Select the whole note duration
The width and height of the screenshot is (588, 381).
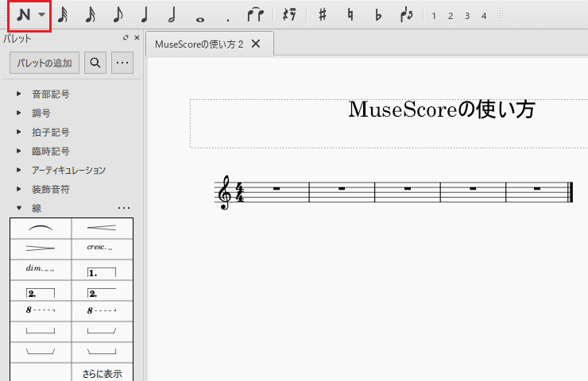(x=200, y=20)
